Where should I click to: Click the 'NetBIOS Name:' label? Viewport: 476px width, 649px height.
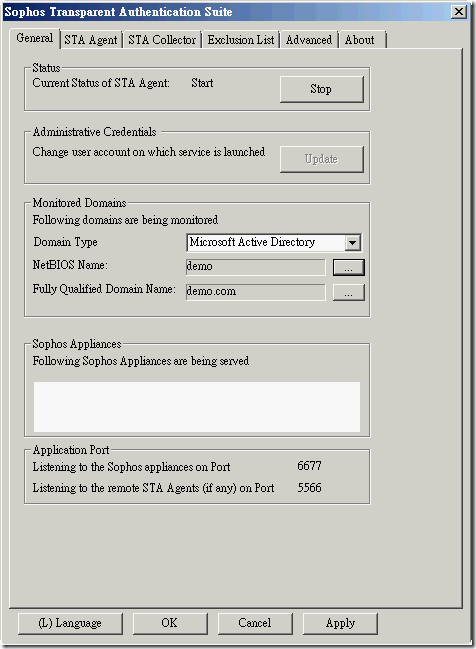point(70,265)
